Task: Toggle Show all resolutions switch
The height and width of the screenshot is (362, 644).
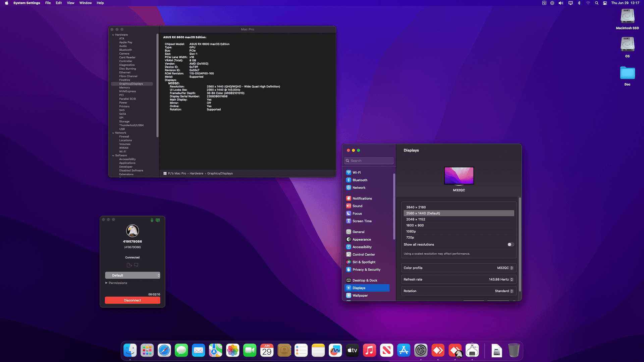Action: pos(511,245)
